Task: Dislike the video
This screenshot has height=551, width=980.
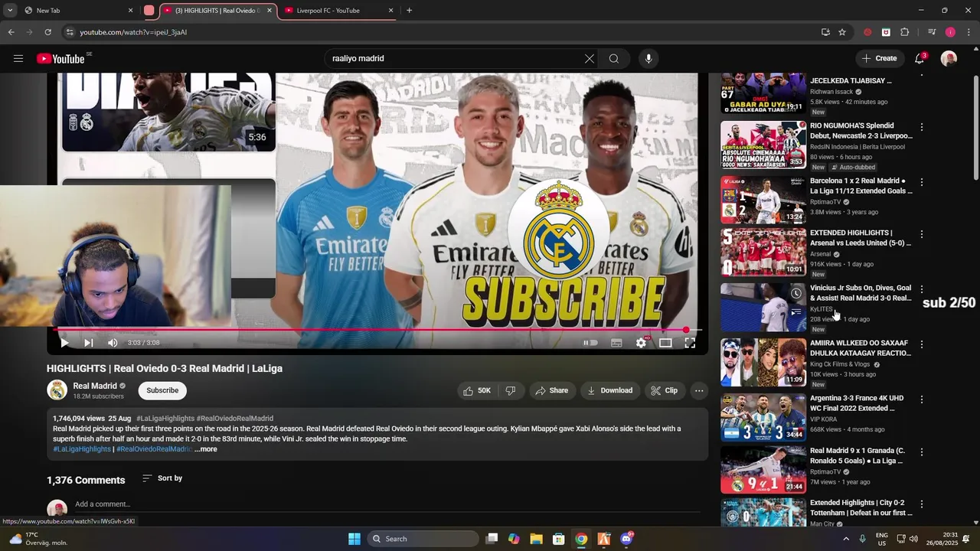Action: [x=511, y=390]
